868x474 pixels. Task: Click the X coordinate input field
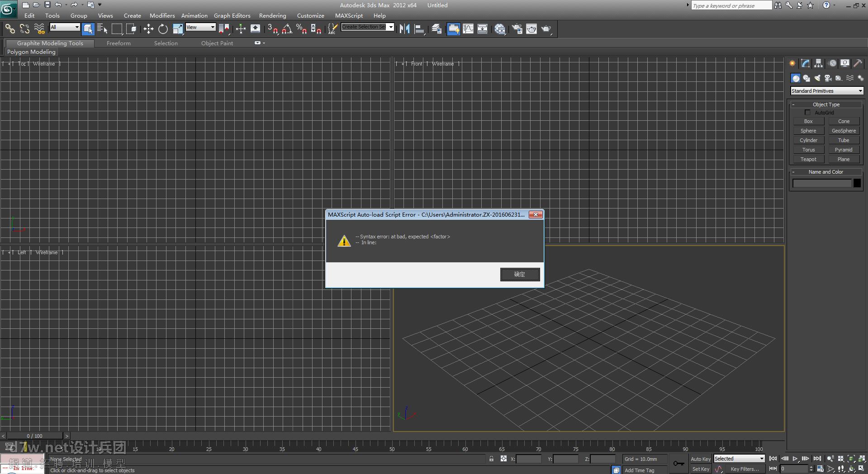click(529, 459)
